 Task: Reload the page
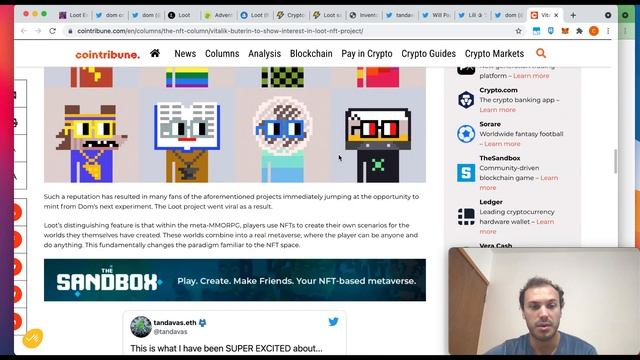click(x=52, y=31)
